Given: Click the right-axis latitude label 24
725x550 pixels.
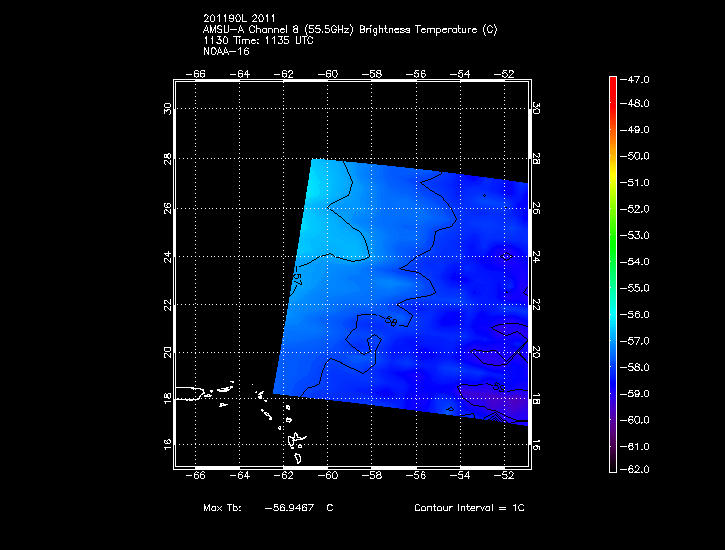Looking at the screenshot, I should click(536, 257).
